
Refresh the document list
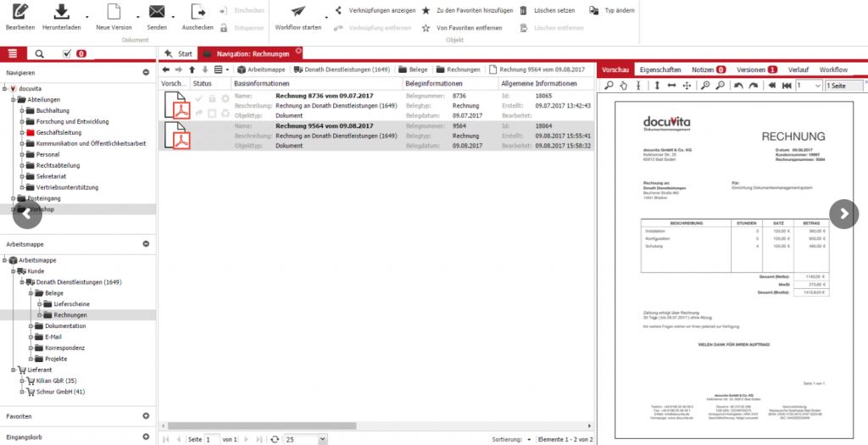pos(274,439)
